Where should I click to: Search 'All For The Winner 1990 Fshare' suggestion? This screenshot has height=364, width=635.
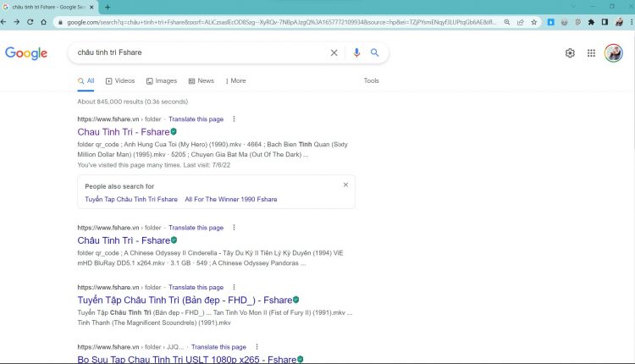pos(231,199)
